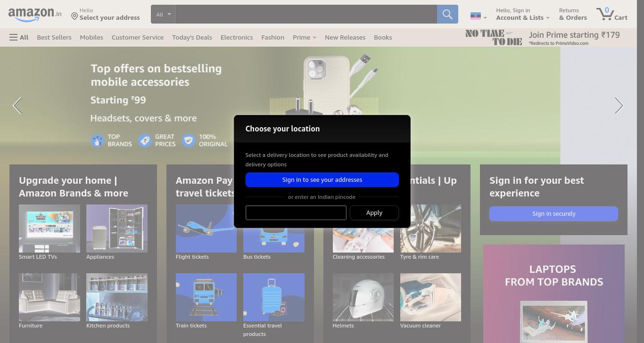Click the Top Brands badge icon
644x343 pixels.
point(98,140)
